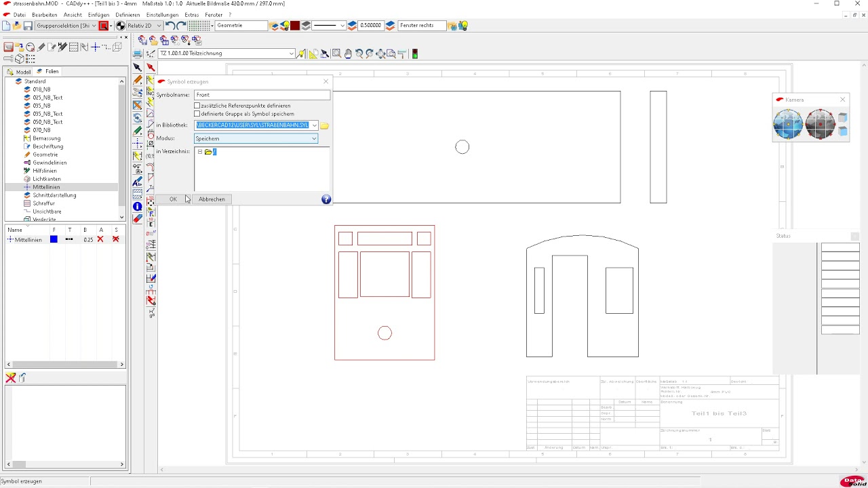The image size is (868, 488).
Task: Click the orange pencil tool icon
Action: 138,80
